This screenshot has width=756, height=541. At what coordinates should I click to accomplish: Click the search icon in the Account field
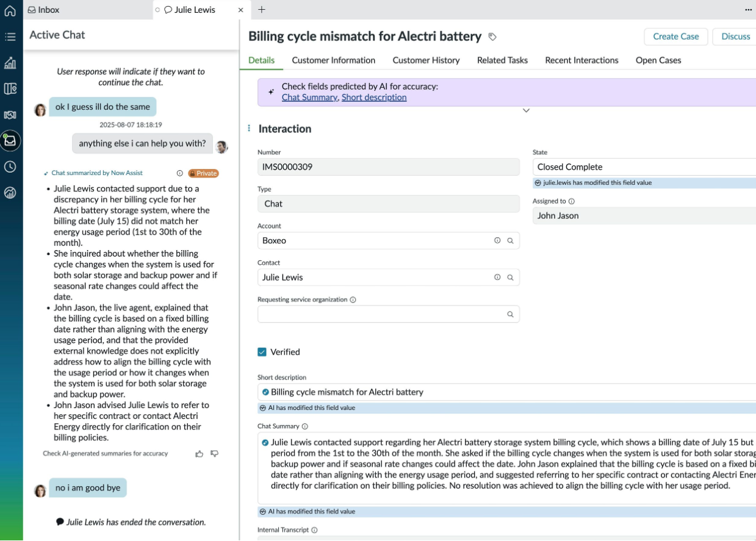click(510, 241)
